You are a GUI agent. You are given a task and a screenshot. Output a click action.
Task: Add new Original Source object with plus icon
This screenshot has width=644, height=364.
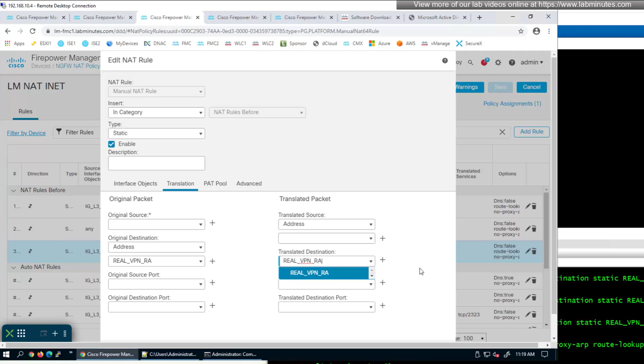pos(212,223)
